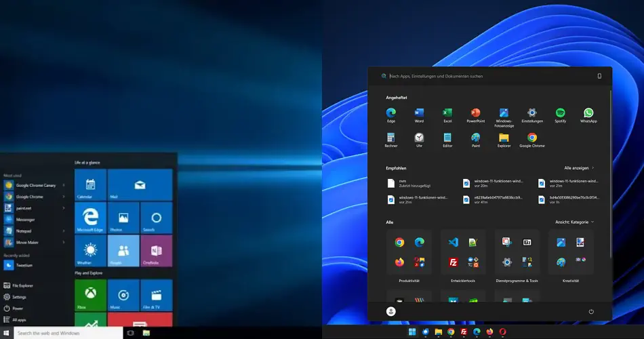This screenshot has height=339, width=644.
Task: Click Alle anzeigen to show all recommendations
Action: pyautogui.click(x=579, y=168)
